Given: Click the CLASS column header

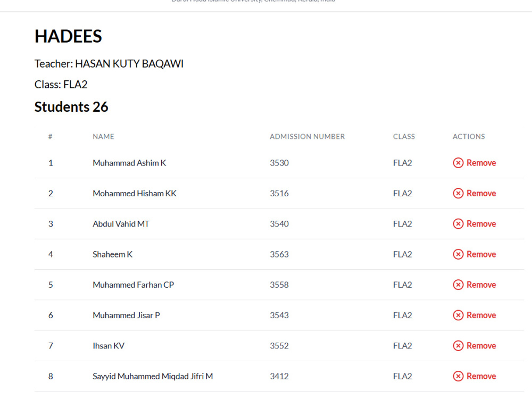Looking at the screenshot, I should point(404,136).
